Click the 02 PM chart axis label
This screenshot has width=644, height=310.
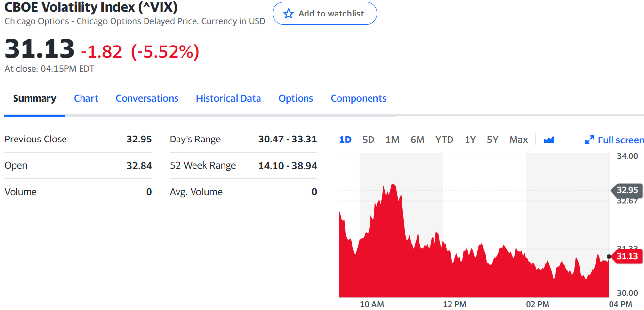537,304
